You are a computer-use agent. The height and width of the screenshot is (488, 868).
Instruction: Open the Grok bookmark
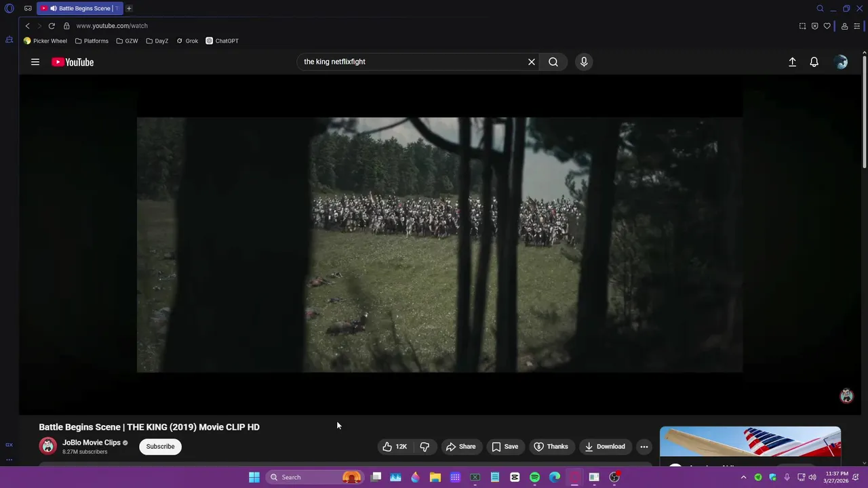pos(187,41)
